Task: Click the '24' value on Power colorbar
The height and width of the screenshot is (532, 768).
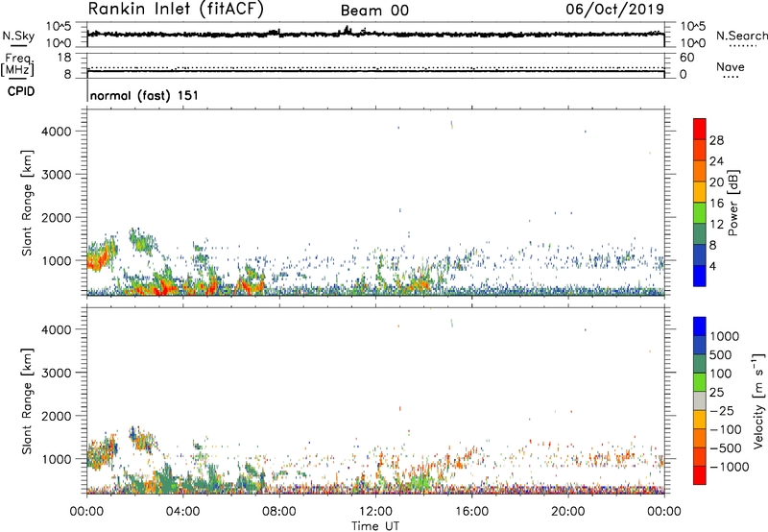Action: pyautogui.click(x=716, y=161)
